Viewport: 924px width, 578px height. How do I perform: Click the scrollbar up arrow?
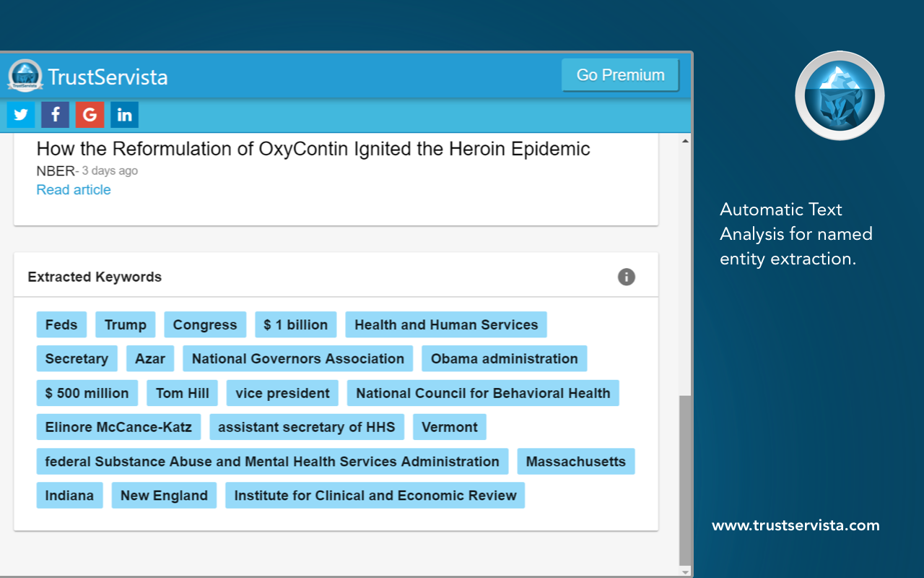pos(686,142)
